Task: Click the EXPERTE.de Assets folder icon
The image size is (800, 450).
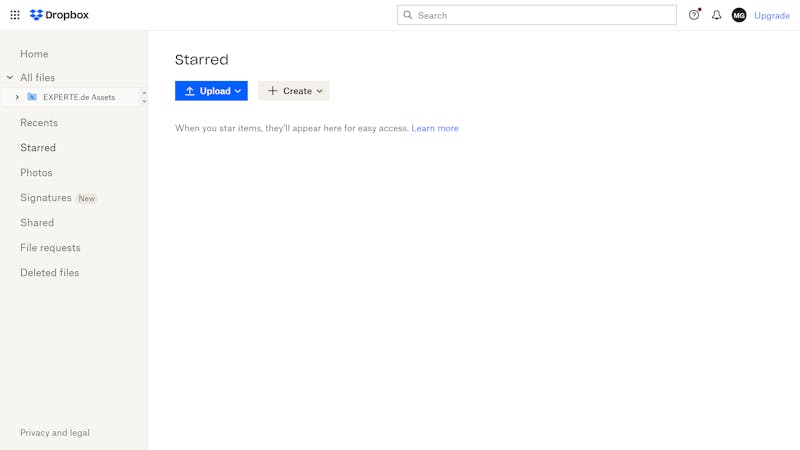Action: [32, 97]
